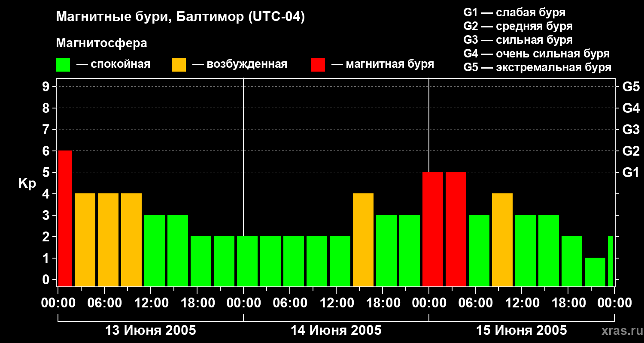This screenshot has width=644, height=343.
Task: Click the 'G1 — слабая буря' legend line
Action: [x=514, y=12]
